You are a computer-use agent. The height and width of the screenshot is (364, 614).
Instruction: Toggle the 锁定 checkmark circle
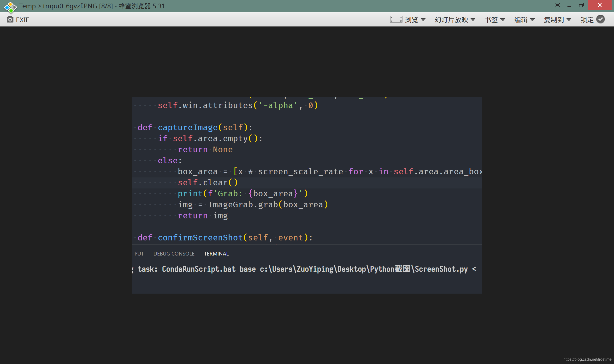point(601,19)
